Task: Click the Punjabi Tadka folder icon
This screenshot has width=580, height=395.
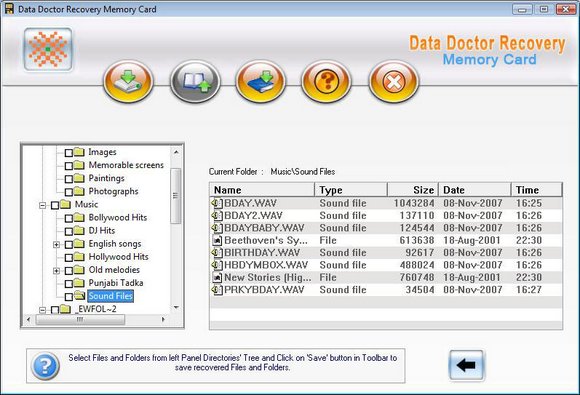Action: [x=79, y=283]
